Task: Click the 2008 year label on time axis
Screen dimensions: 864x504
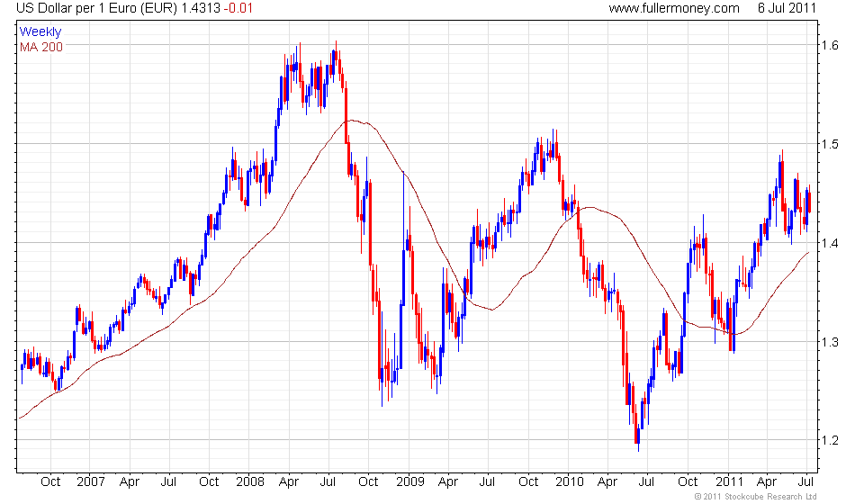Action: (x=250, y=482)
